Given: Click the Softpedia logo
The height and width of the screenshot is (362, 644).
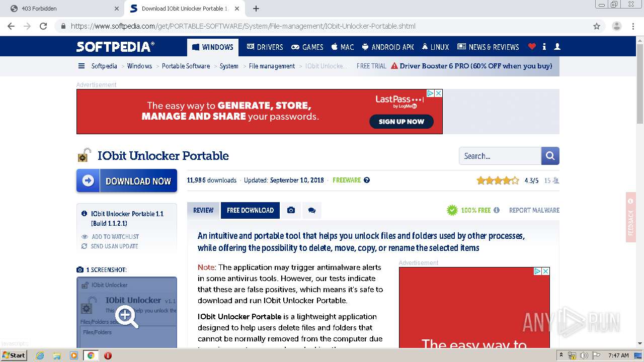Looking at the screenshot, I should click(x=115, y=47).
